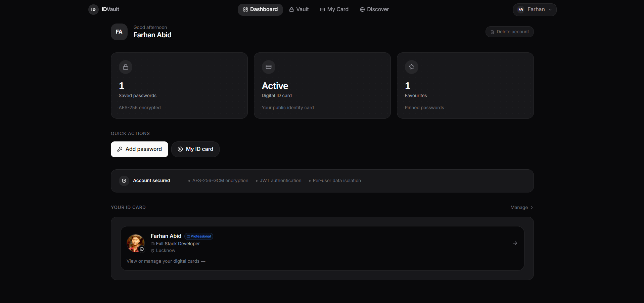The image size is (644, 303).
Task: Click the Delete account button
Action: [x=509, y=32]
